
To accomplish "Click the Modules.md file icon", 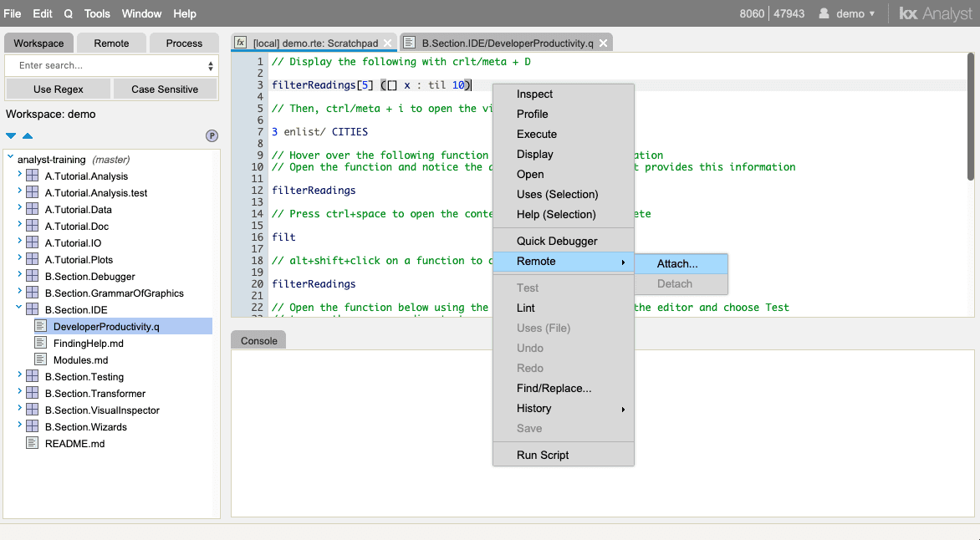I will coord(41,360).
